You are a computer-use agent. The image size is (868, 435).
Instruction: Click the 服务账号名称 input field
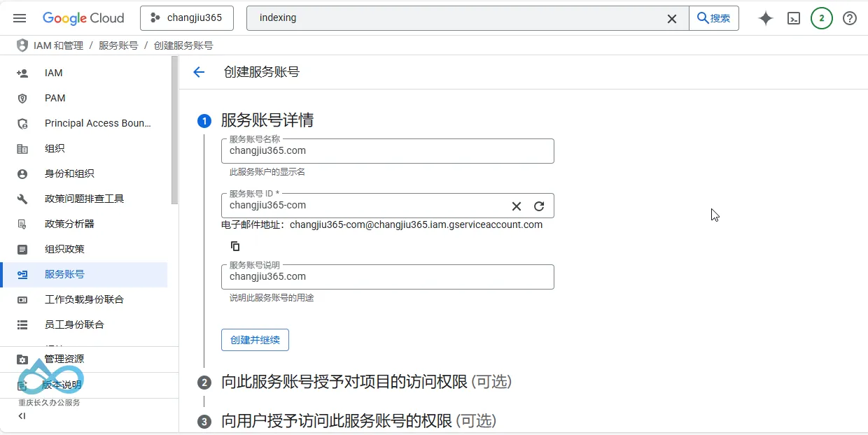coord(388,151)
